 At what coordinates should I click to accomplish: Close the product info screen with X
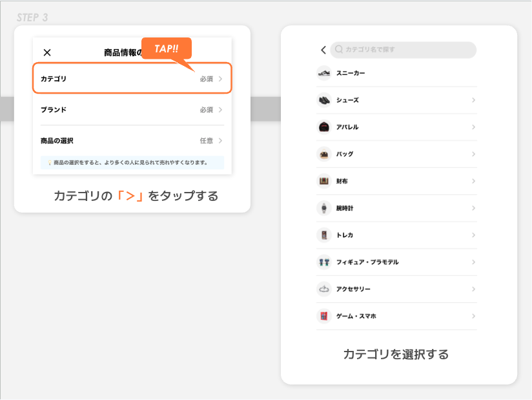(47, 52)
